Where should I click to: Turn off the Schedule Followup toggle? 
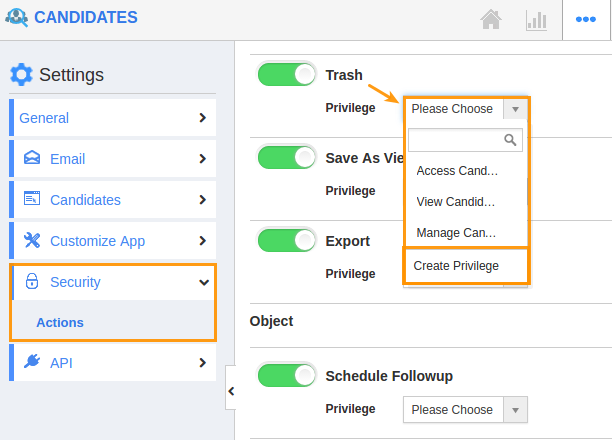[x=286, y=375]
